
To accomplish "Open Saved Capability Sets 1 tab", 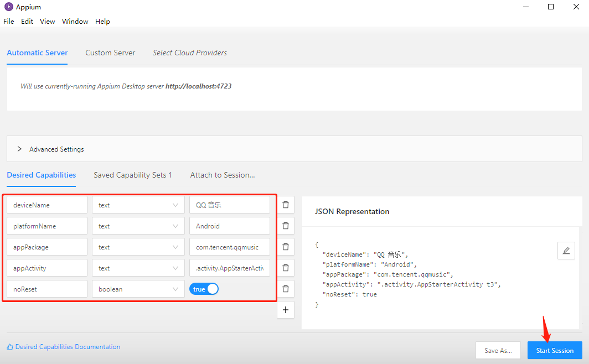I will coord(133,175).
